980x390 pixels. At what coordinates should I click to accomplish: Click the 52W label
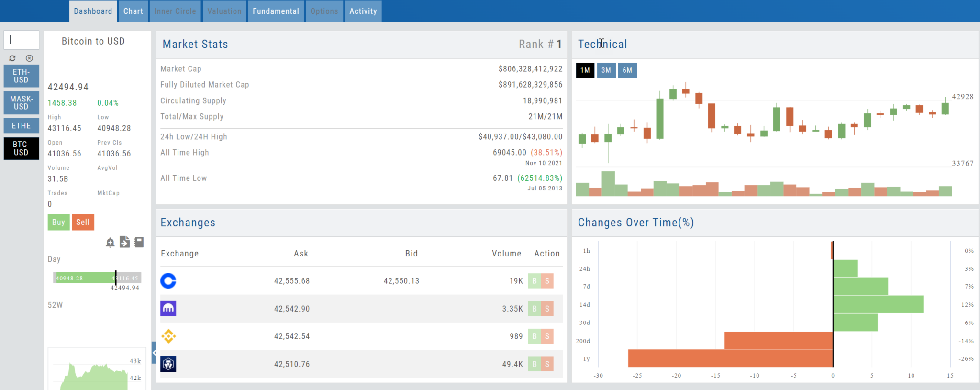coord(55,305)
